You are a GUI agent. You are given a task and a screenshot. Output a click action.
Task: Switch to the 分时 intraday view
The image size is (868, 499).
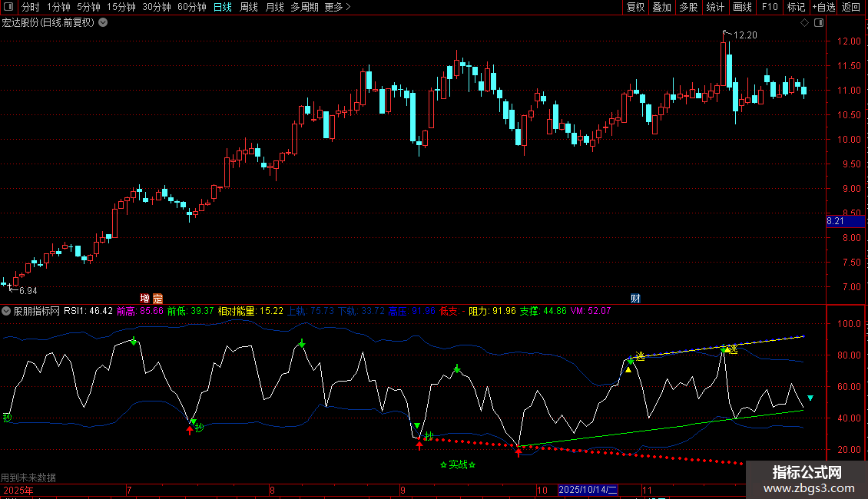tap(31, 7)
